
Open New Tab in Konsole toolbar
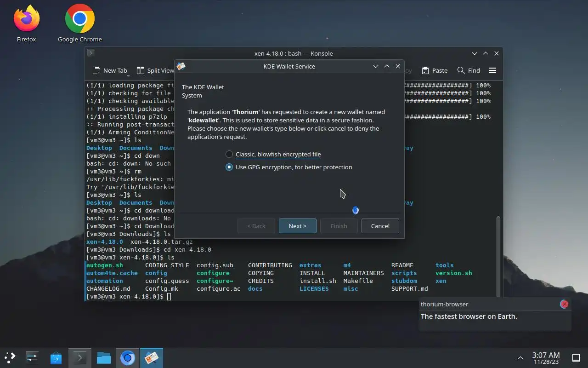click(x=109, y=70)
